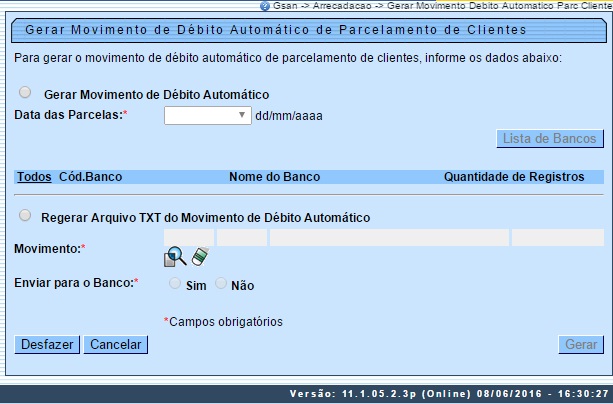Viewport: 613px width, 404px height.
Task: Click the dd/mm/aaaa format hint
Action: tap(289, 116)
